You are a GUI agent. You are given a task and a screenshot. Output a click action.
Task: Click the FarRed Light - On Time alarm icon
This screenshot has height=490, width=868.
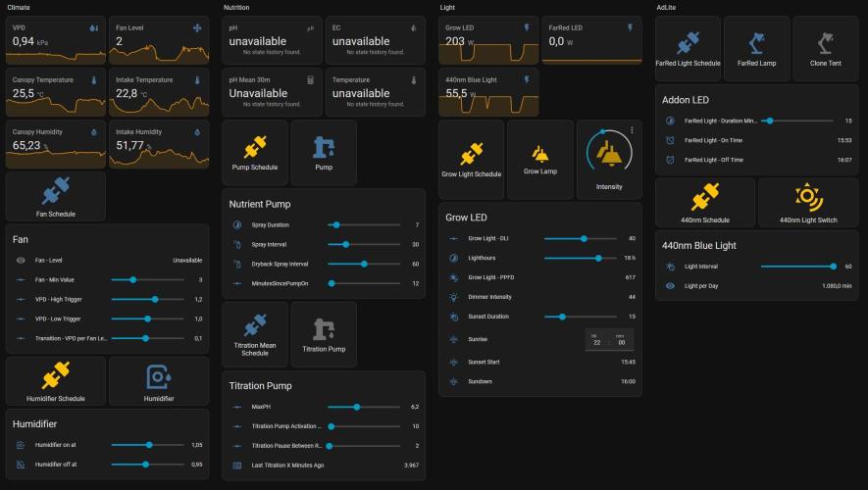[670, 140]
